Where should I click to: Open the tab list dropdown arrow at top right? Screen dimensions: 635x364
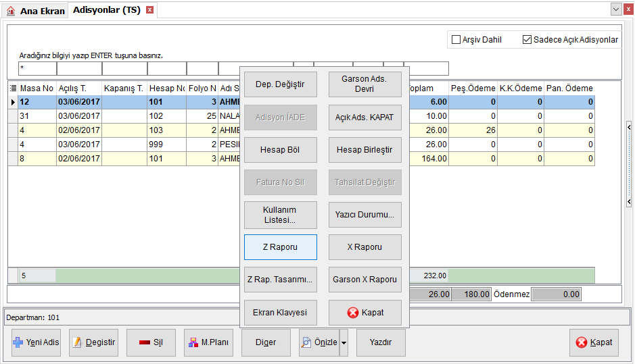point(616,9)
